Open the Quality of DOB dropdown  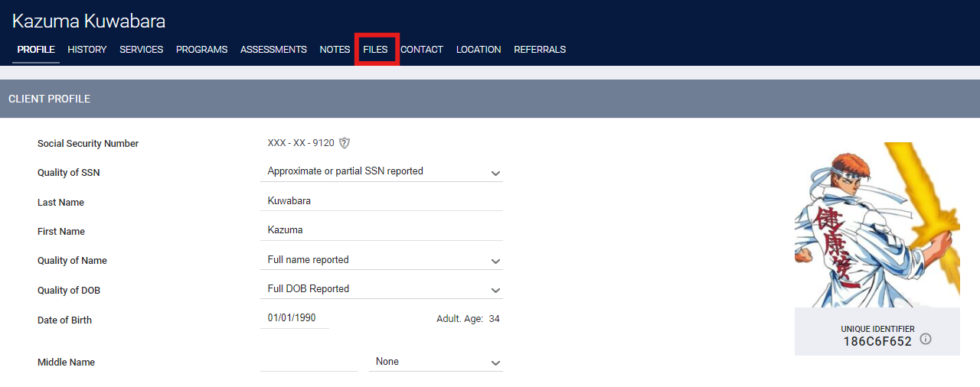tap(381, 289)
